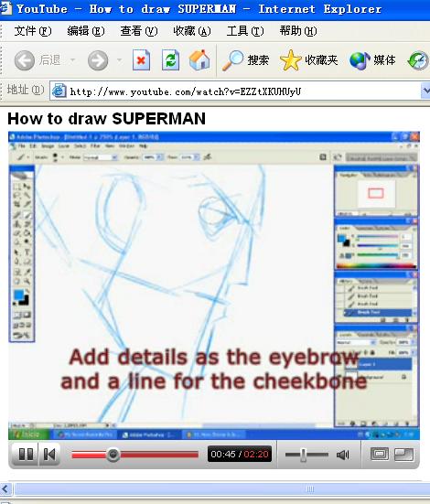
Task: Click the Internet Explorer title bar icon
Action: click(5, 8)
